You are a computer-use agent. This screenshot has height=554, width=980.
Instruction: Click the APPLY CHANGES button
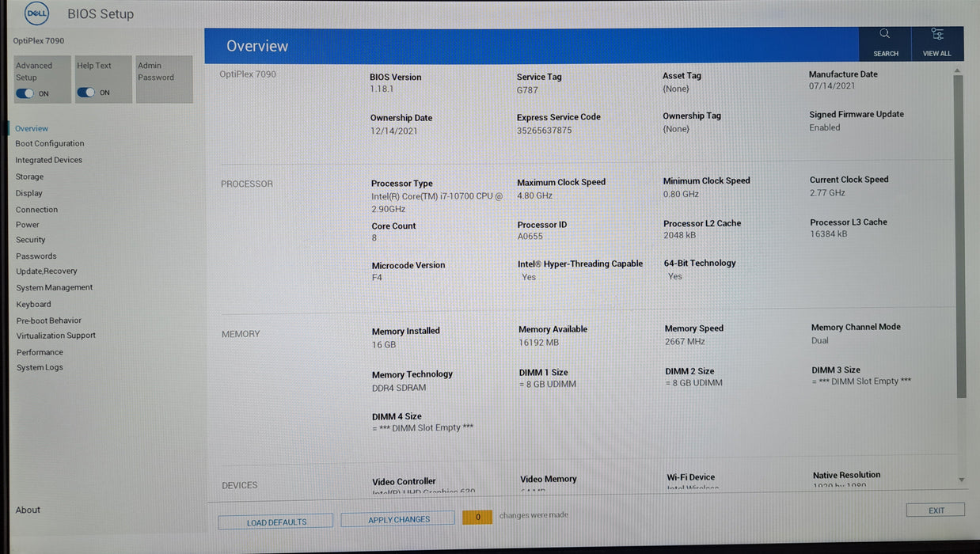tap(398, 519)
